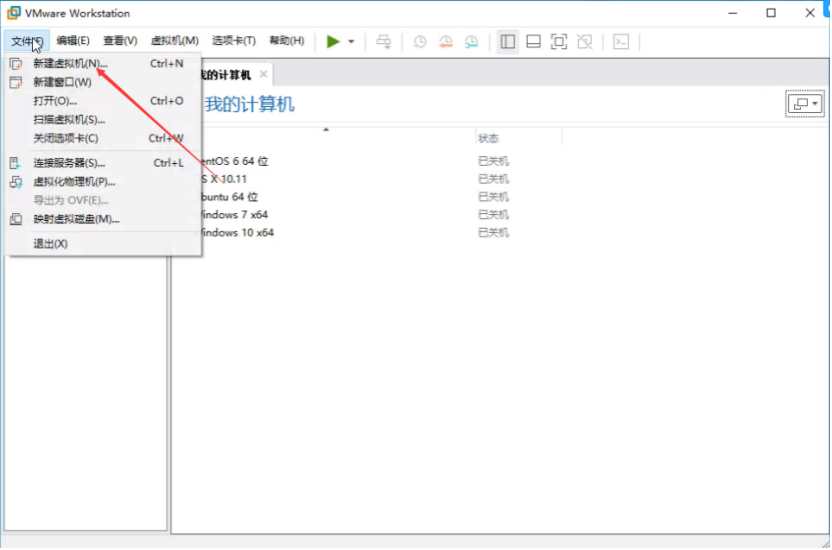Select 关闭选项卡(C) menu entry
832x550 pixels.
103,138
